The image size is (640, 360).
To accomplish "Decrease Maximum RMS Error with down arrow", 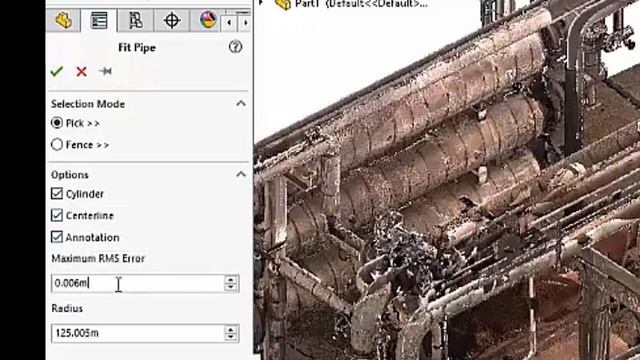I will pyautogui.click(x=231, y=287).
